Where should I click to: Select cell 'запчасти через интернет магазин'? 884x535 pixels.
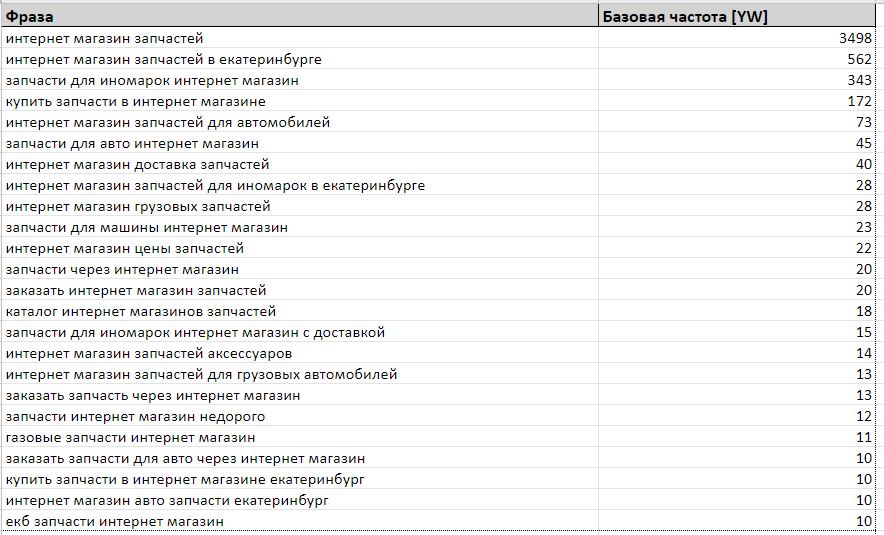tap(299, 269)
